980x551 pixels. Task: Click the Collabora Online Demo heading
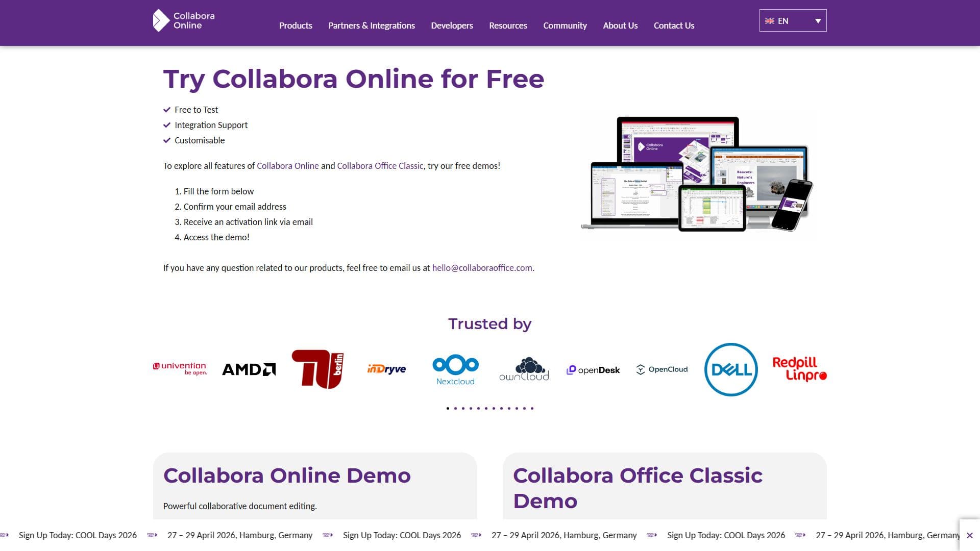287,475
